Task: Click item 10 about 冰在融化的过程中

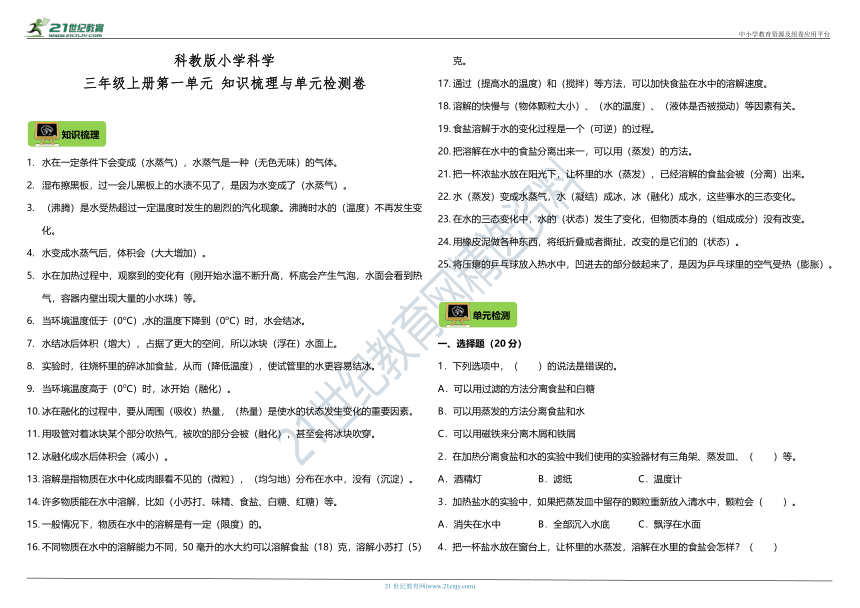Action: [220, 412]
